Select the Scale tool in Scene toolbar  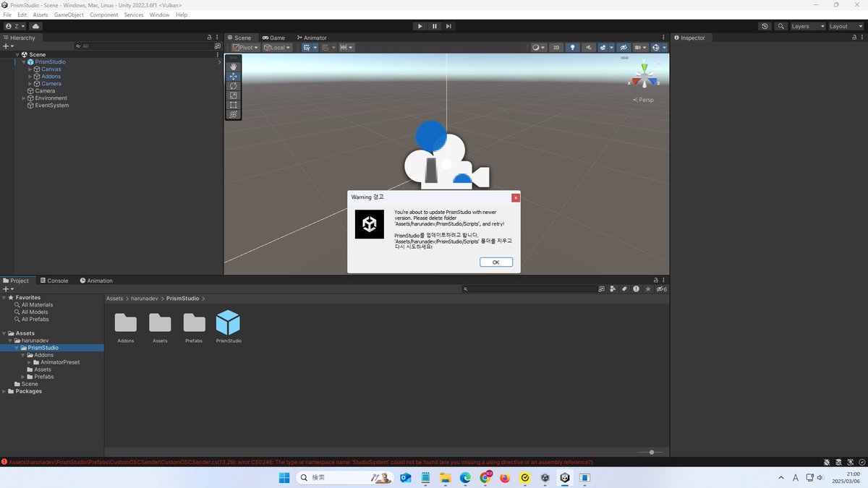[233, 95]
